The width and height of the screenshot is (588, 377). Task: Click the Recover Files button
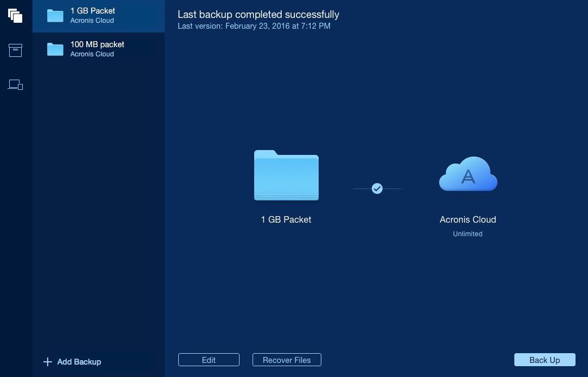click(x=287, y=360)
